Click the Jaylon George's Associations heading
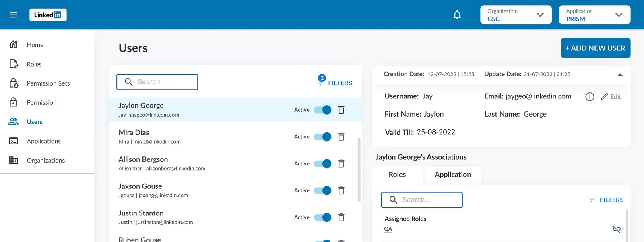Screen dimensions: 644x242 [421, 157]
